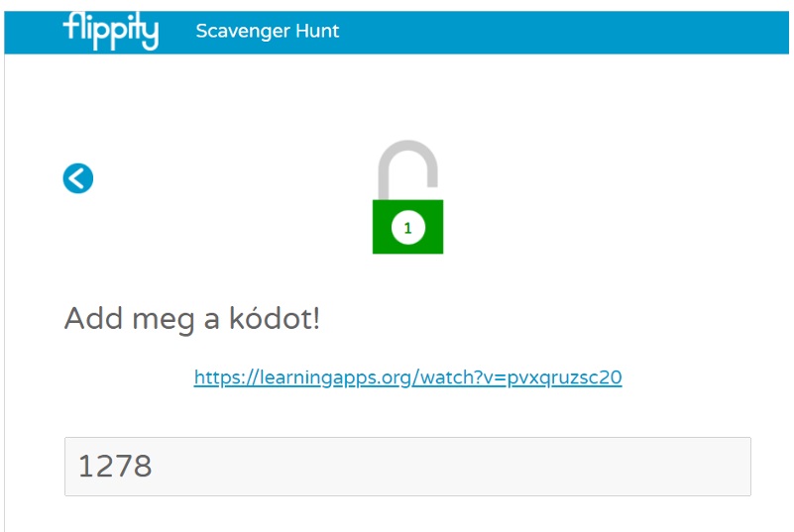Click the flippity logo

click(111, 31)
